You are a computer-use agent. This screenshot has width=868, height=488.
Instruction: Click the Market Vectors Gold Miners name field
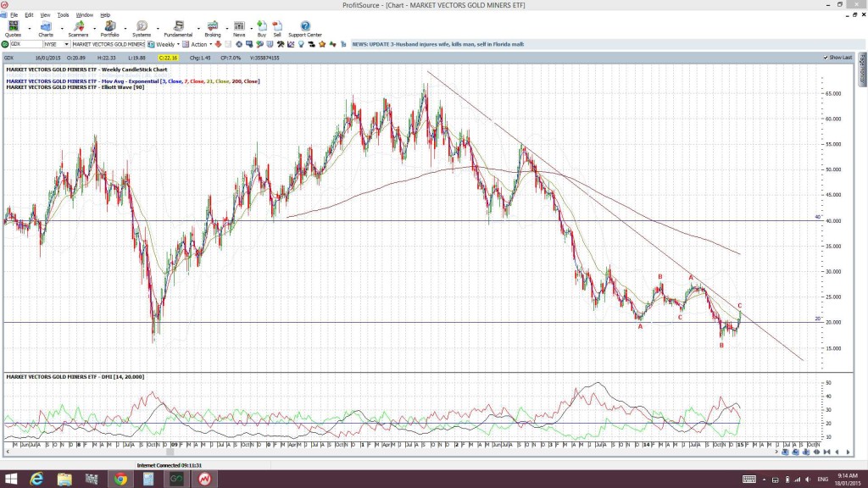pos(108,44)
